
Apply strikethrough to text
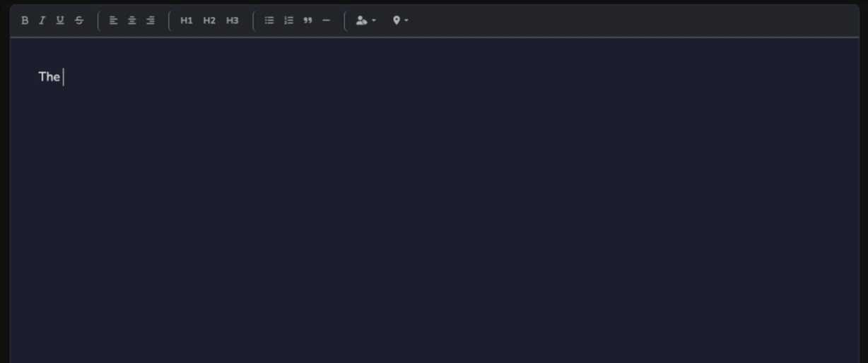coord(79,20)
